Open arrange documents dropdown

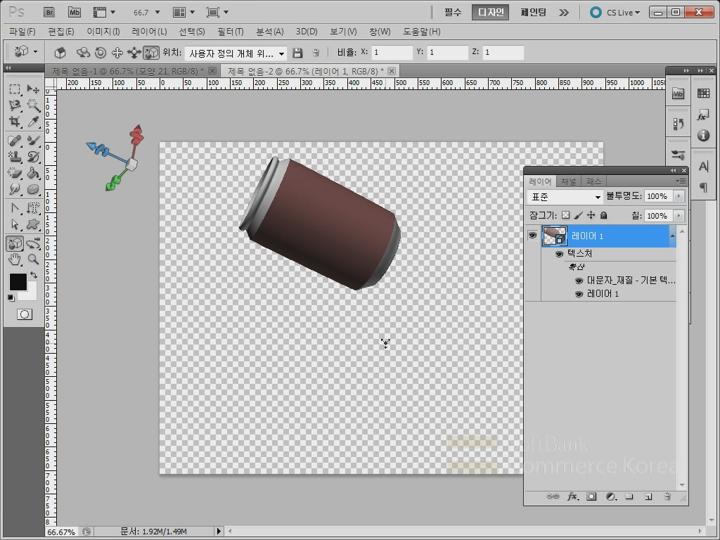183,12
